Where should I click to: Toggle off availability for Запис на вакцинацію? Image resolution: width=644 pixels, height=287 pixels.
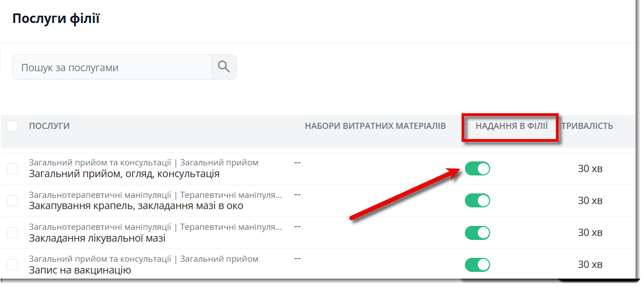(477, 265)
